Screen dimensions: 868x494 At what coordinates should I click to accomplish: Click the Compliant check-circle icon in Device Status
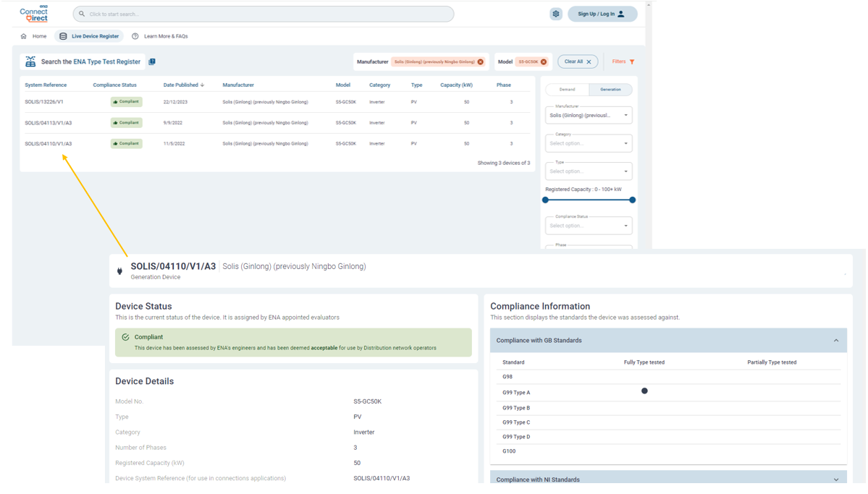pyautogui.click(x=126, y=337)
